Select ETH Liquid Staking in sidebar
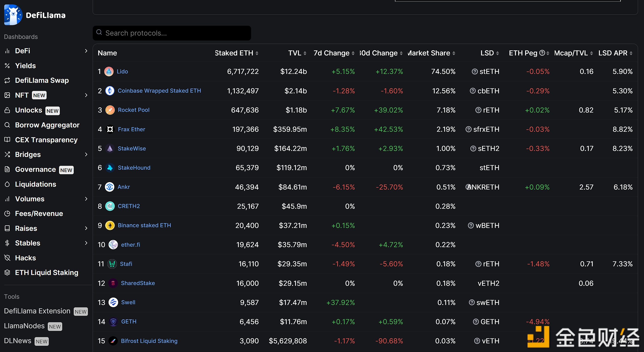The width and height of the screenshot is (644, 352). 47,273
